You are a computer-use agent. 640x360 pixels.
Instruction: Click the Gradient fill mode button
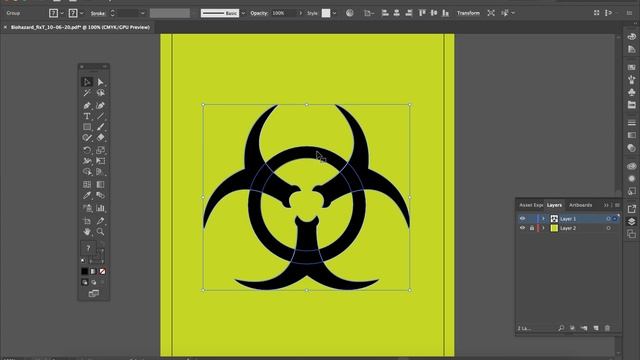[x=93, y=271]
